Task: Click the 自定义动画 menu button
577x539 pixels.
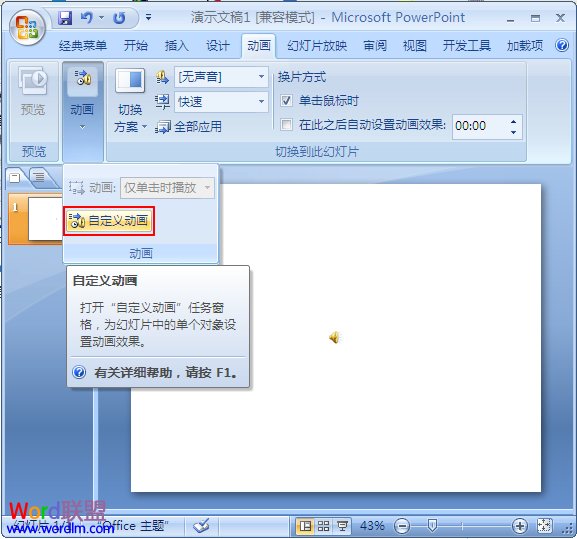Action: pos(109,221)
